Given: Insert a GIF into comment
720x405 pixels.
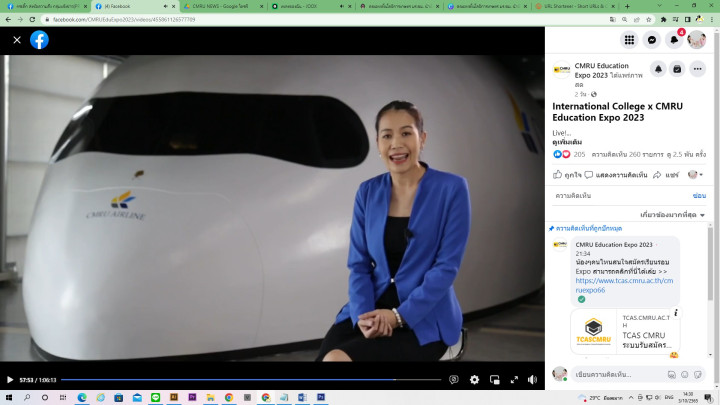Looking at the screenshot, I should (672, 375).
